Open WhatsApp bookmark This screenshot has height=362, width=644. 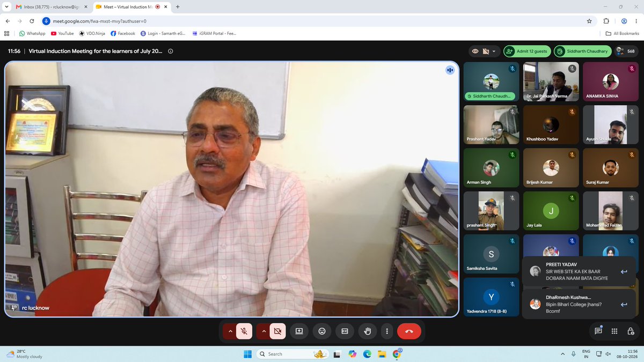(32, 33)
